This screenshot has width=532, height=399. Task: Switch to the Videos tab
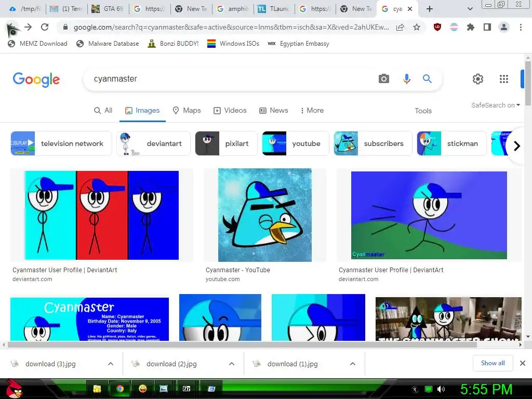(x=230, y=110)
